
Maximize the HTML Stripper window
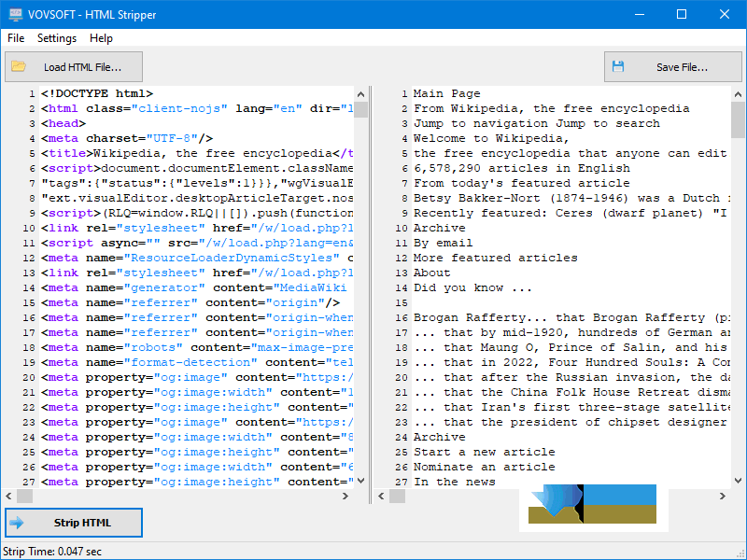[682, 14]
